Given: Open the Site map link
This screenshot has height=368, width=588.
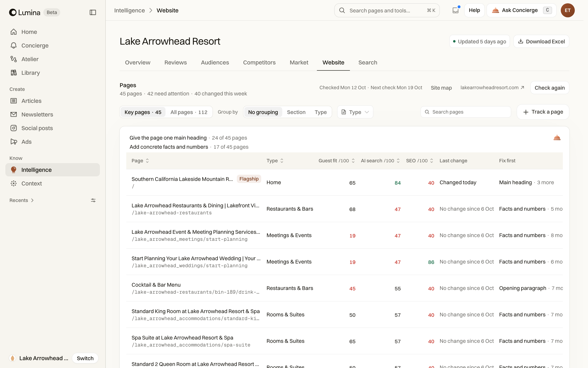Looking at the screenshot, I should point(441,88).
